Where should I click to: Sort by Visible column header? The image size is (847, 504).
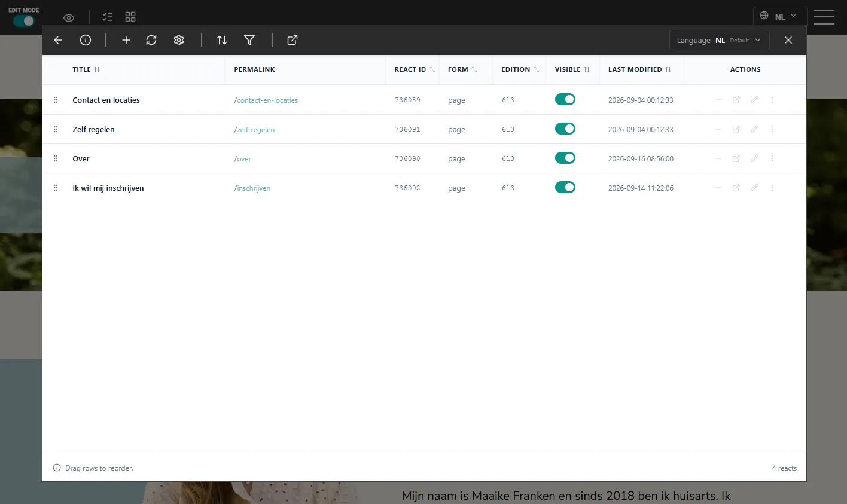click(572, 69)
